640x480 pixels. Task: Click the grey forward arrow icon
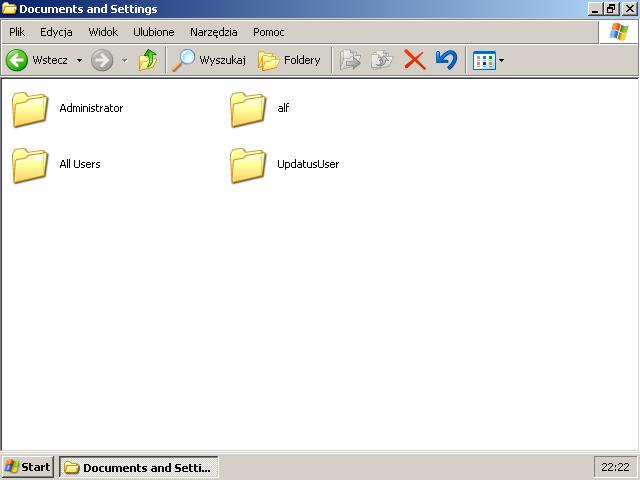tap(102, 60)
